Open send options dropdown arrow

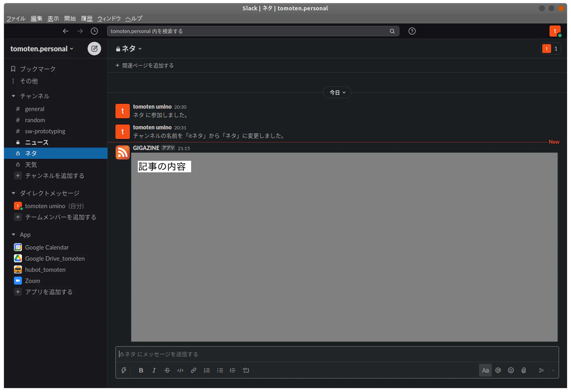click(553, 370)
